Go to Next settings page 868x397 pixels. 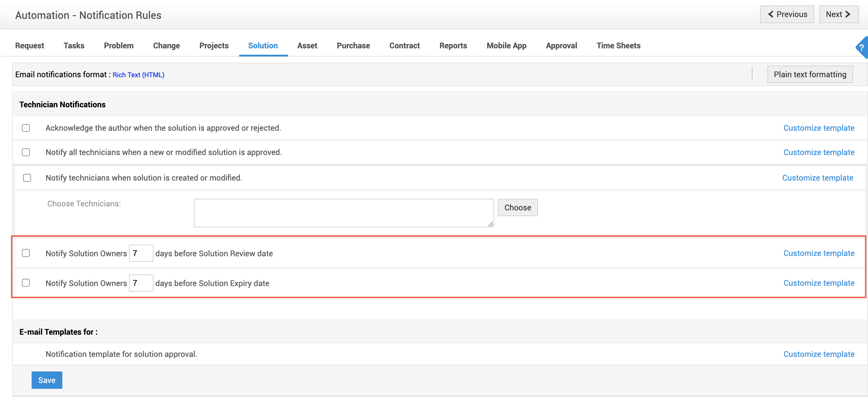838,14
